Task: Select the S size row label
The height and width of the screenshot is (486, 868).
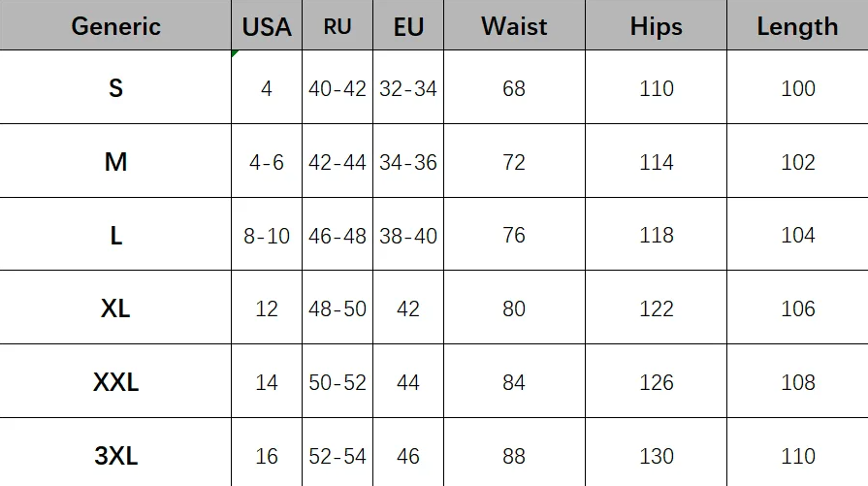Action: (115, 88)
